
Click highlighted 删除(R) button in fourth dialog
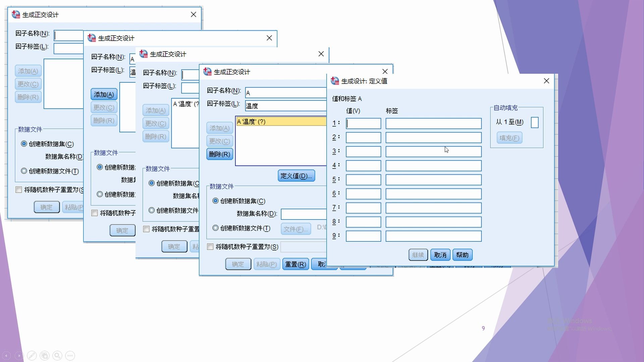(x=220, y=154)
